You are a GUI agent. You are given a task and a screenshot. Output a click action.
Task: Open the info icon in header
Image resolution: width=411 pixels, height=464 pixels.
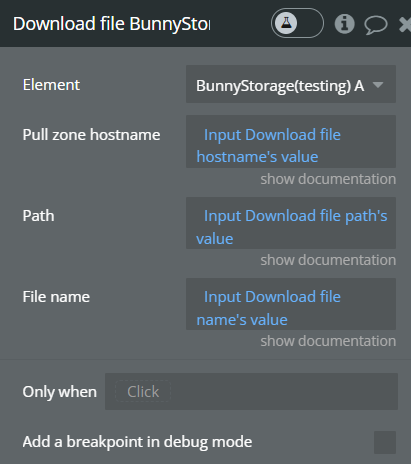[x=344, y=24]
